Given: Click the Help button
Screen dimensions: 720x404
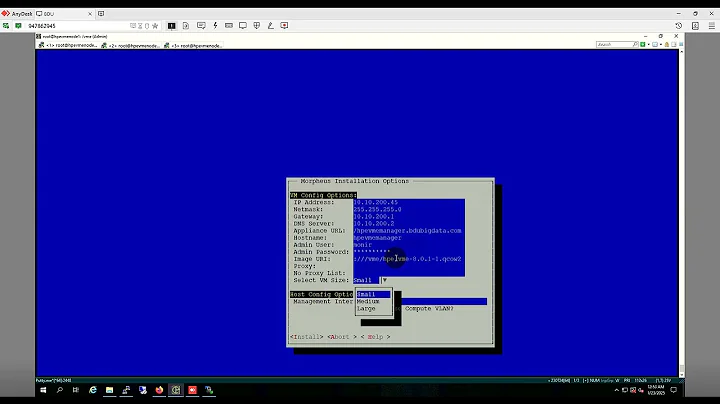Looking at the screenshot, I should (375, 337).
